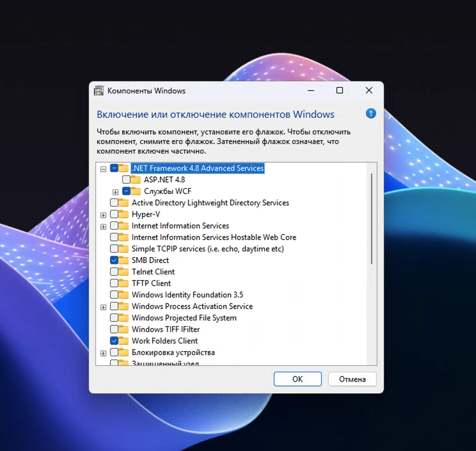Select "Windows Projected File System" label
The width and height of the screenshot is (476, 451).
click(x=184, y=318)
